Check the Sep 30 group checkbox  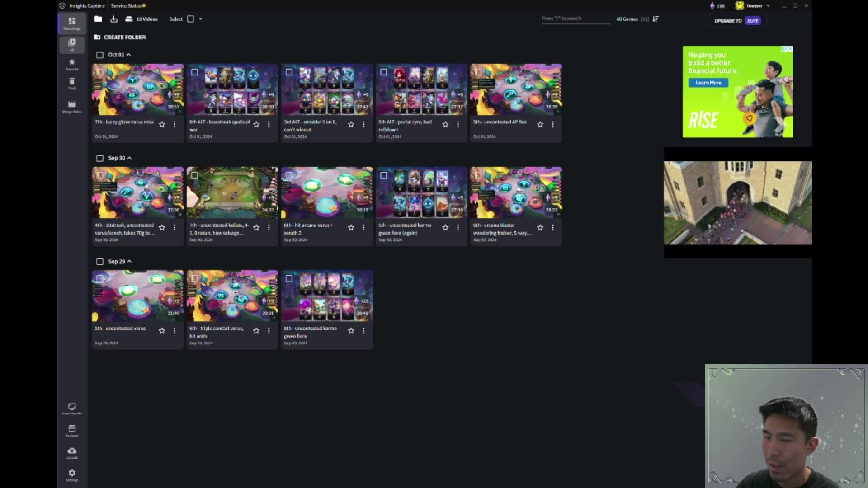[100, 158]
